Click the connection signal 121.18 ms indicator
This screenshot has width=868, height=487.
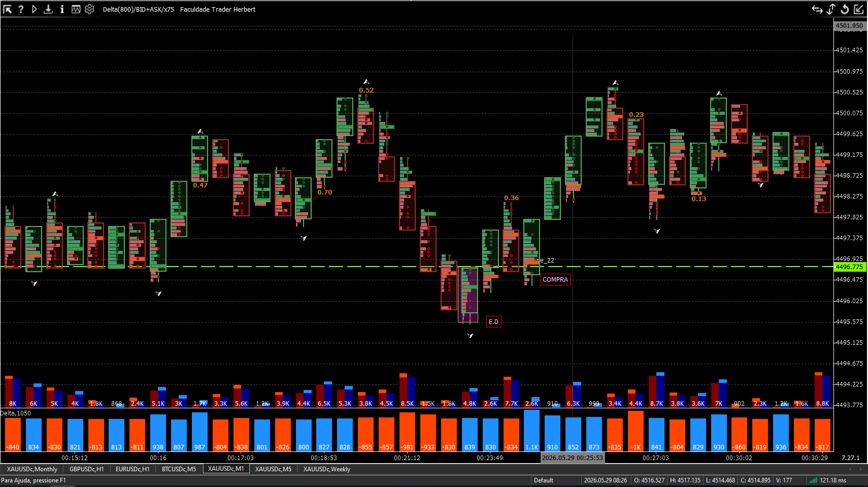pos(828,480)
